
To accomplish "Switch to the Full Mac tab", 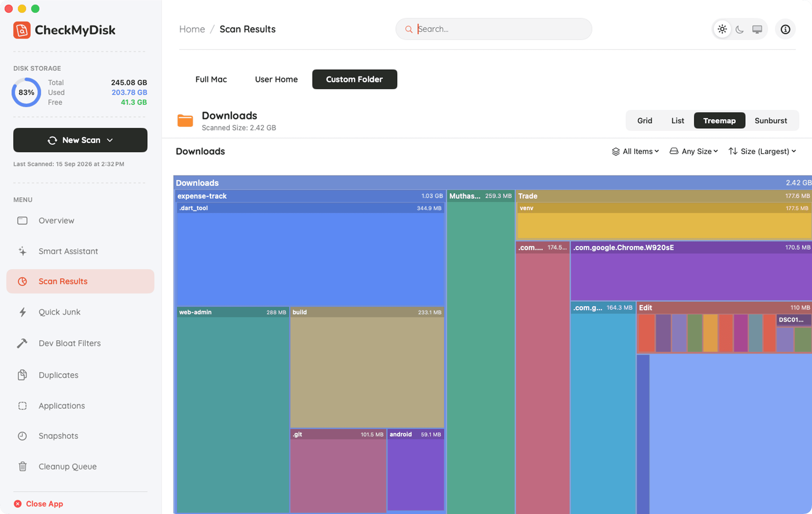I will [x=211, y=79].
